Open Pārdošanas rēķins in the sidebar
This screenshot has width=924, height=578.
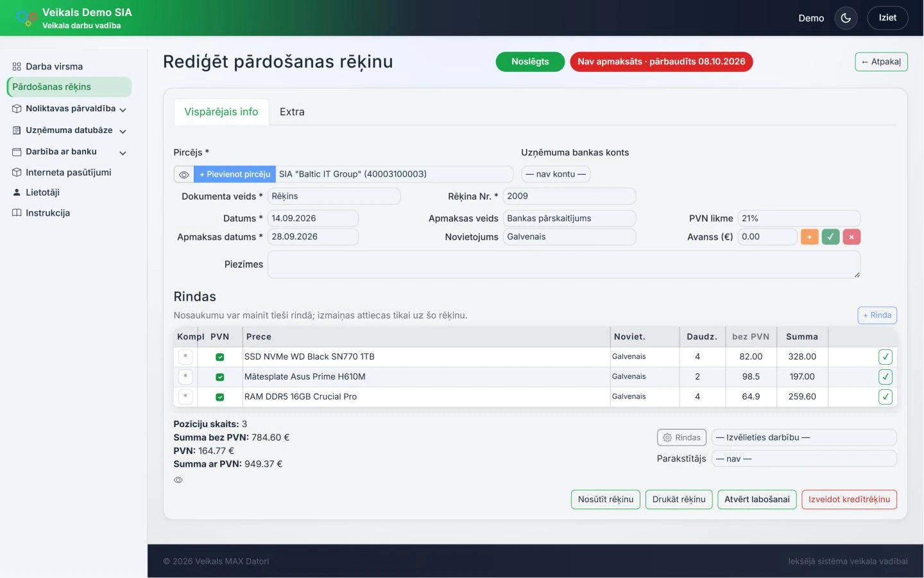(x=69, y=87)
